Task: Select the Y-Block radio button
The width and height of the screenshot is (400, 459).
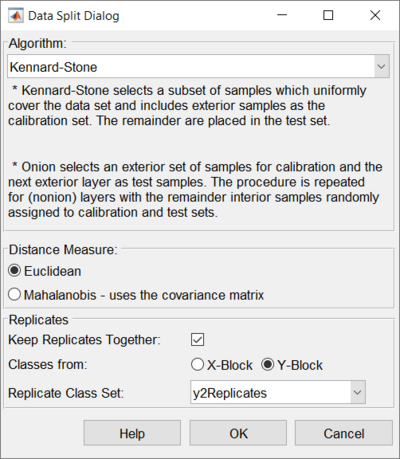Action: [x=292, y=365]
